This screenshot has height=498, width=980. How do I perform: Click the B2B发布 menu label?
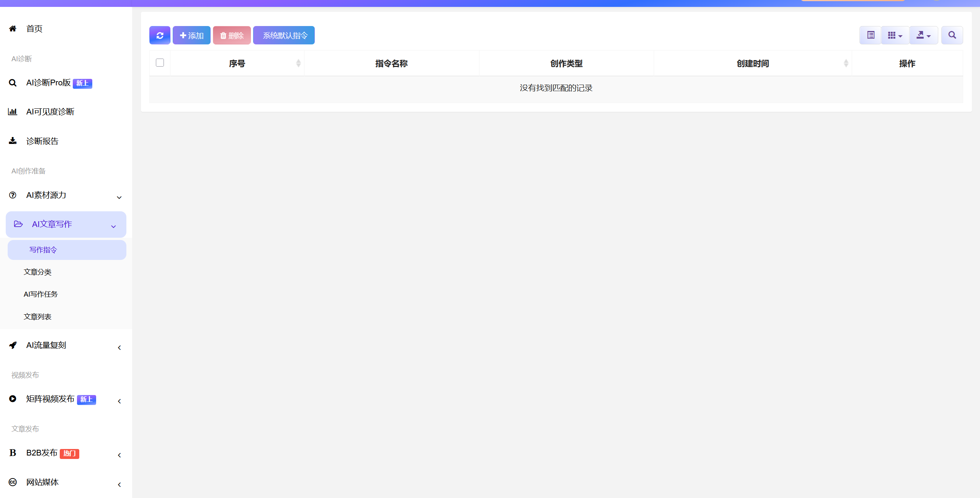(42, 453)
